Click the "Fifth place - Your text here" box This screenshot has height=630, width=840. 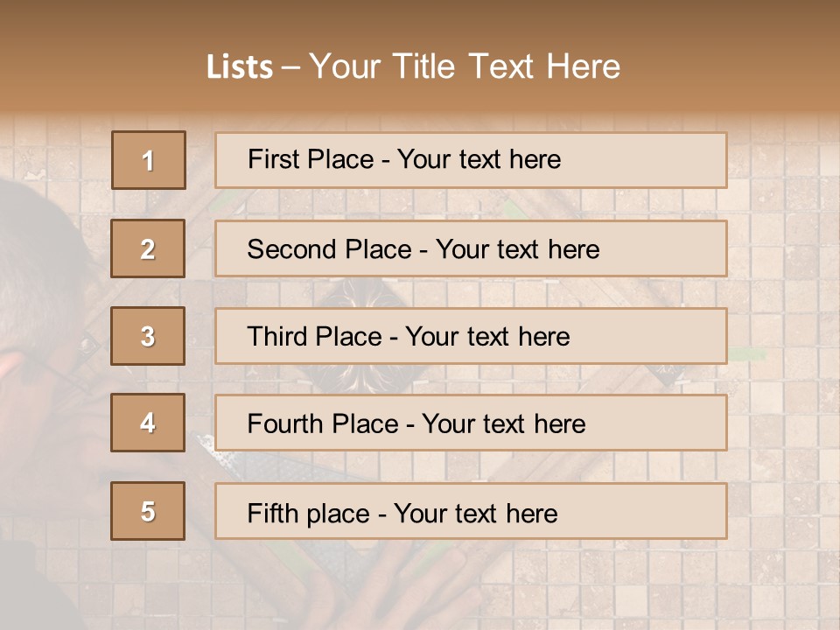click(x=471, y=511)
